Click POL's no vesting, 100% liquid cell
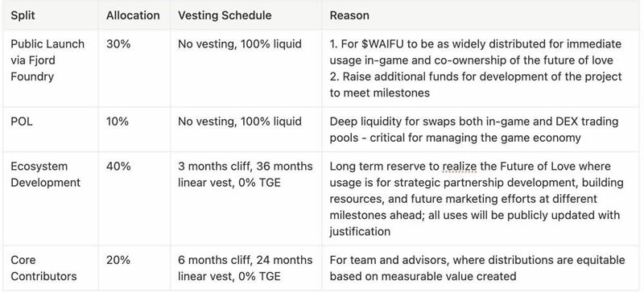This screenshot has height=293, width=644. click(246, 130)
